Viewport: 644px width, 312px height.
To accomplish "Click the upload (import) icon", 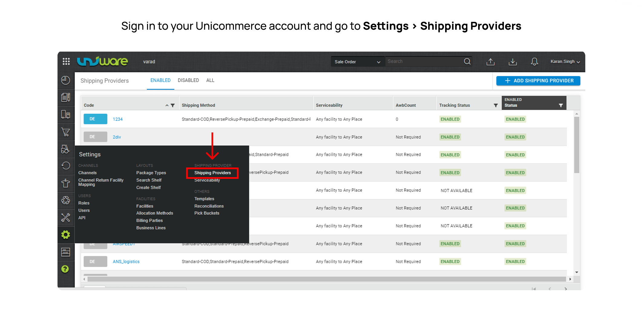I will (490, 62).
